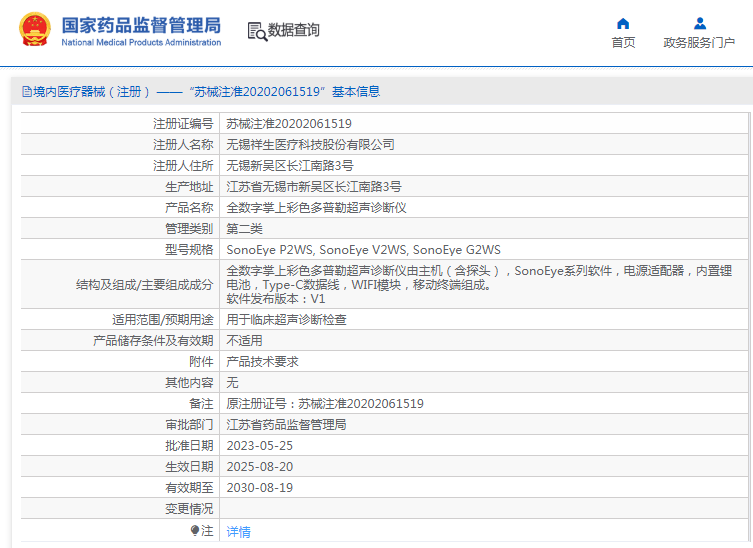Click the lightbulb icon beside 注
The image size is (753, 548).
click(195, 530)
